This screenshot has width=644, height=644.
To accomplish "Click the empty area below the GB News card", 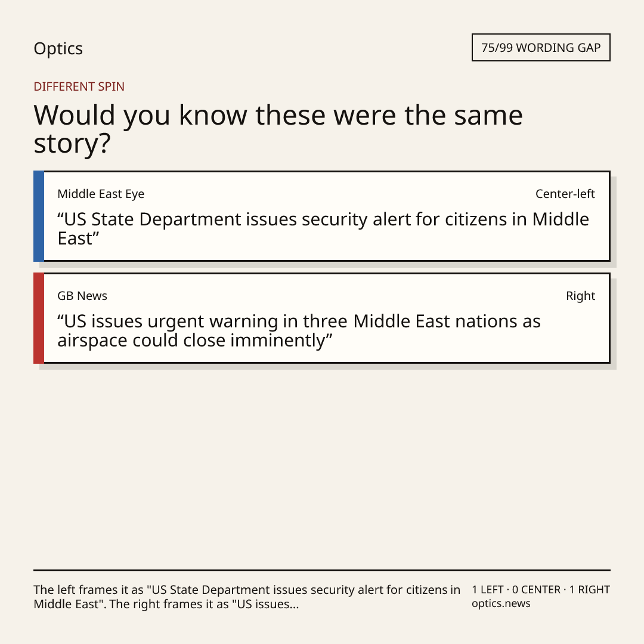I will pos(322,468).
